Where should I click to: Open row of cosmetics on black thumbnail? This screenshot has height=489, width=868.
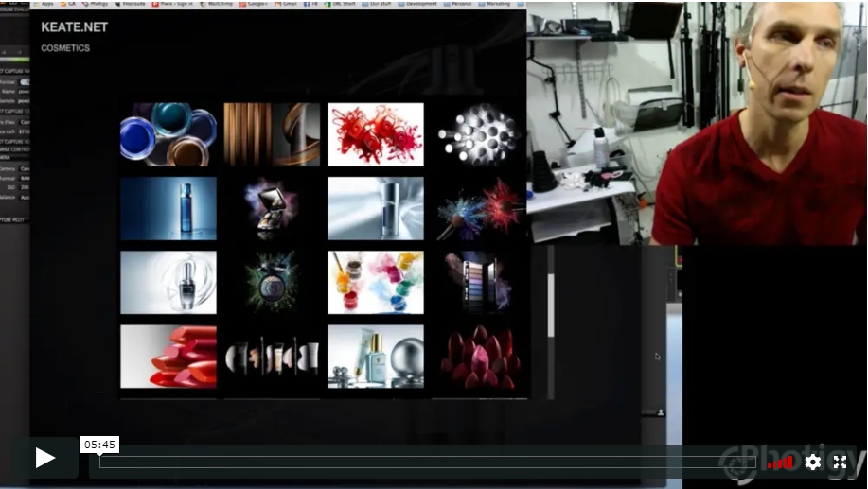tap(272, 357)
